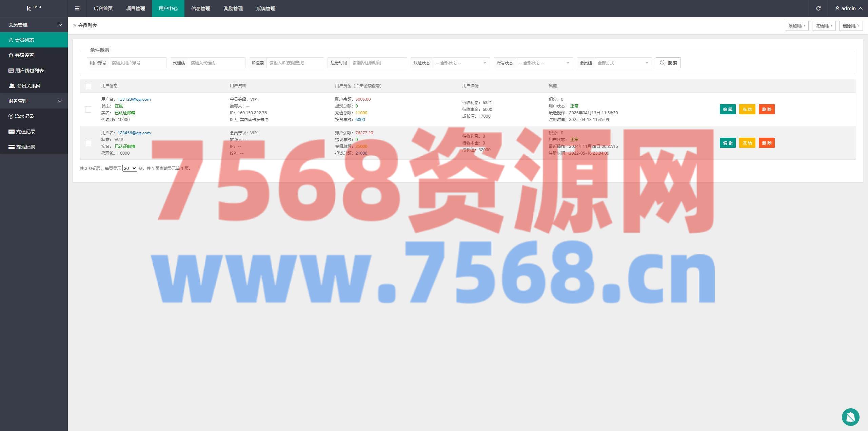Image resolution: width=868 pixels, height=431 pixels.
Task: Change the per-page count dropdown showing 20
Action: (x=130, y=168)
